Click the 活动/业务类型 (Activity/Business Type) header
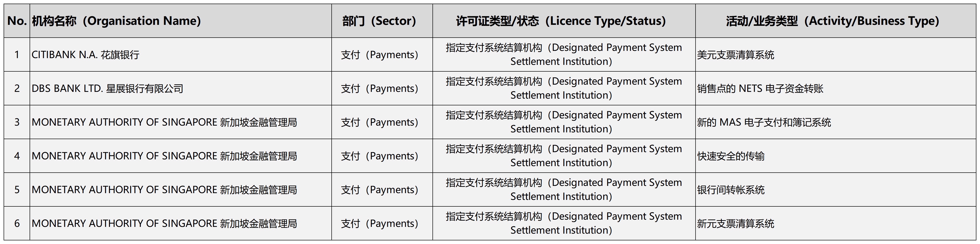The width and height of the screenshot is (980, 244). click(x=835, y=21)
